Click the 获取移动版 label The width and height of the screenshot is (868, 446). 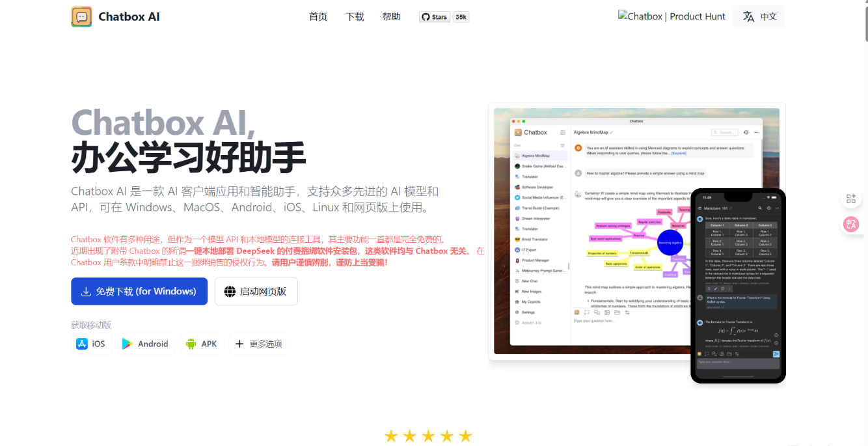point(91,325)
